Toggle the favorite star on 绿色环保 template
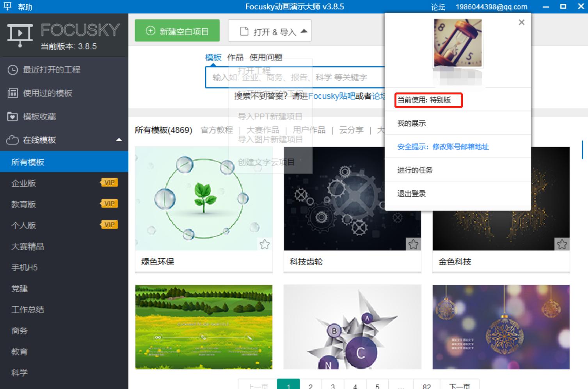The image size is (588, 389). (266, 244)
